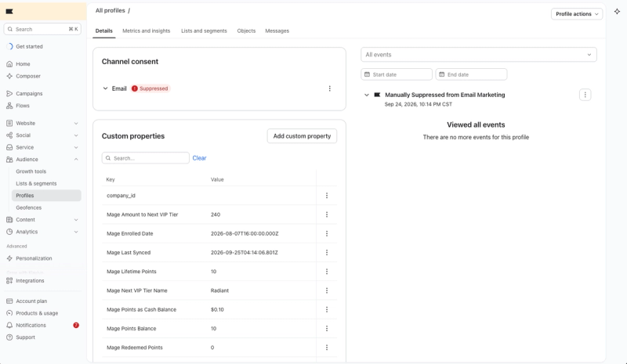Click the Mage Amount to Next VIP Tier key
This screenshot has width=627, height=364.
click(x=143, y=214)
